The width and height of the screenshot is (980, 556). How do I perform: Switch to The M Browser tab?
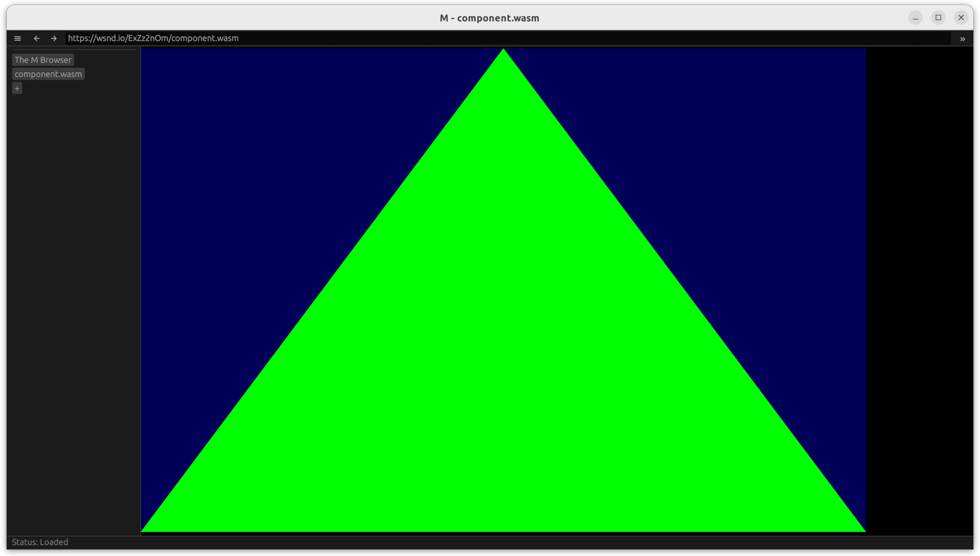click(43, 60)
